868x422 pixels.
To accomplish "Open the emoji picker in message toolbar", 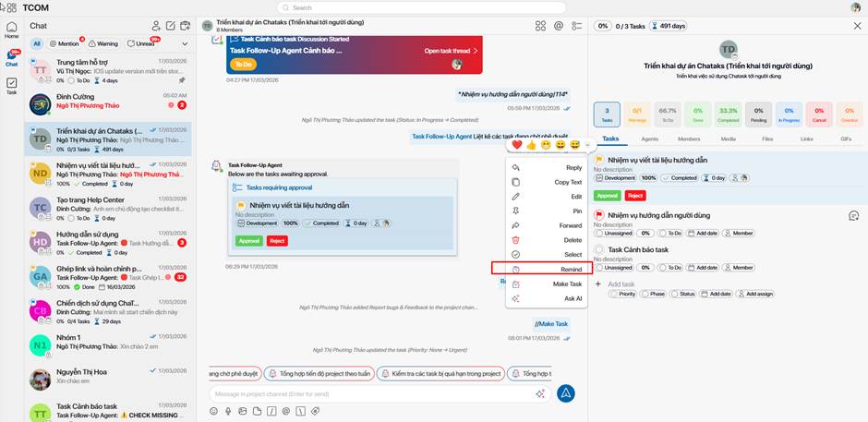I will (x=213, y=411).
